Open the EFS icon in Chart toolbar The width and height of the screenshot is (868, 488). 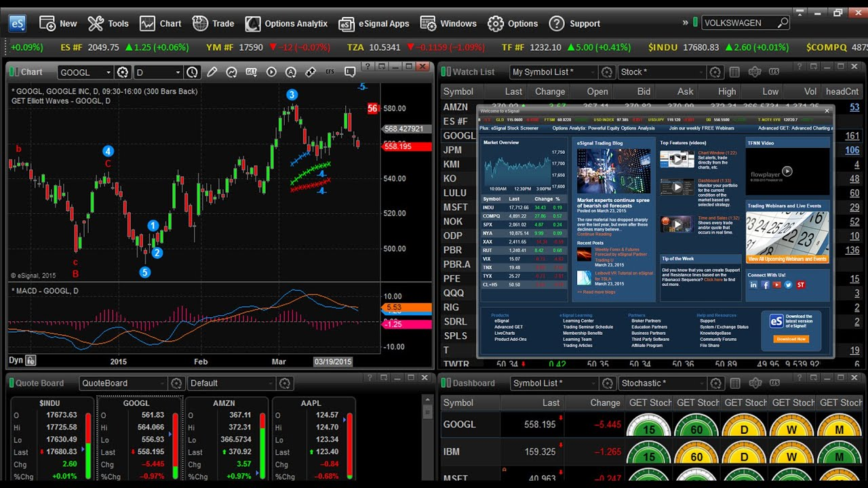click(x=330, y=72)
